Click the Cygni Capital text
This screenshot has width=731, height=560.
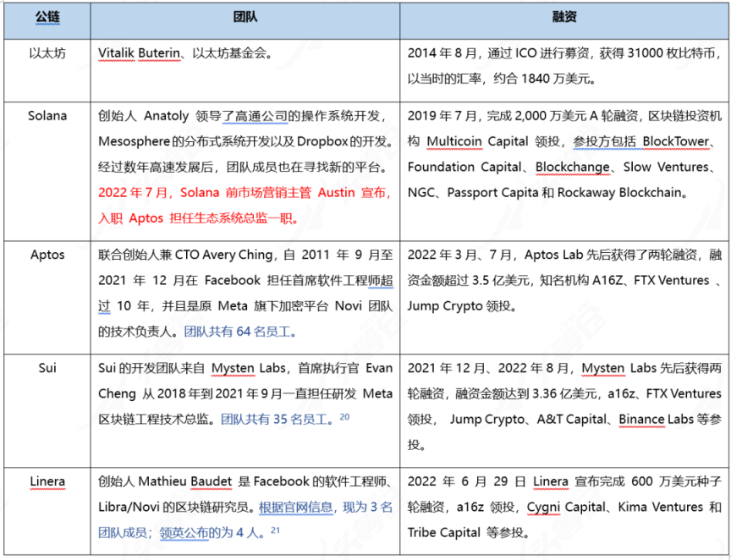566,508
